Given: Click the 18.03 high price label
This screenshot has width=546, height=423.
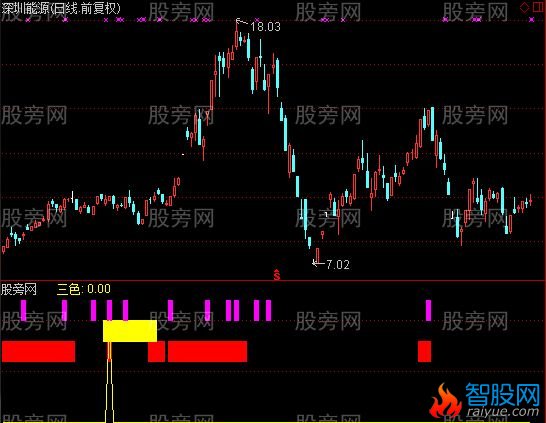Looking at the screenshot, I should tap(265, 27).
